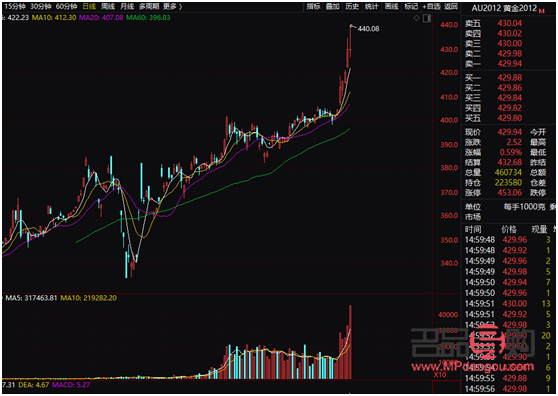Viewport: 558px width, 396px height.
Task: Click the 总量 value 460734
Action: coord(508,173)
